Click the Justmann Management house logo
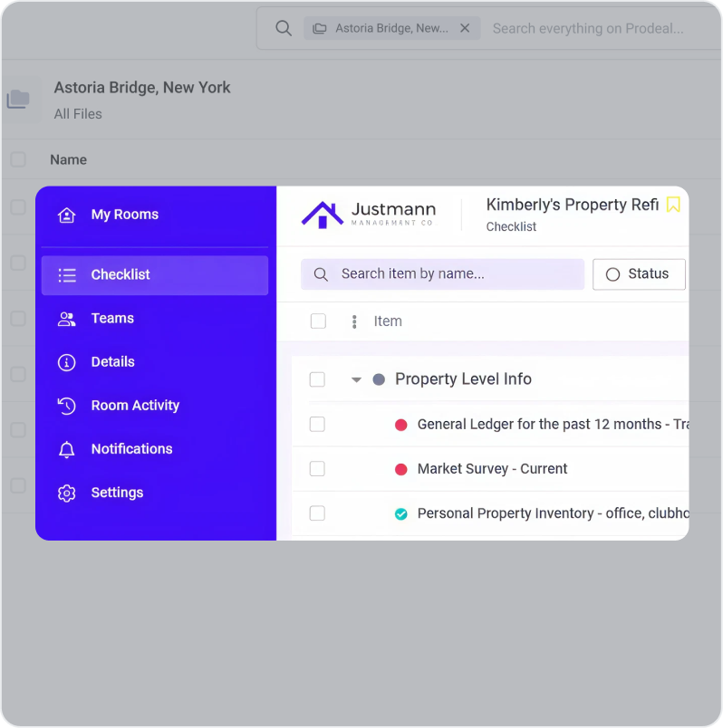This screenshot has height=728, width=723. (322, 215)
